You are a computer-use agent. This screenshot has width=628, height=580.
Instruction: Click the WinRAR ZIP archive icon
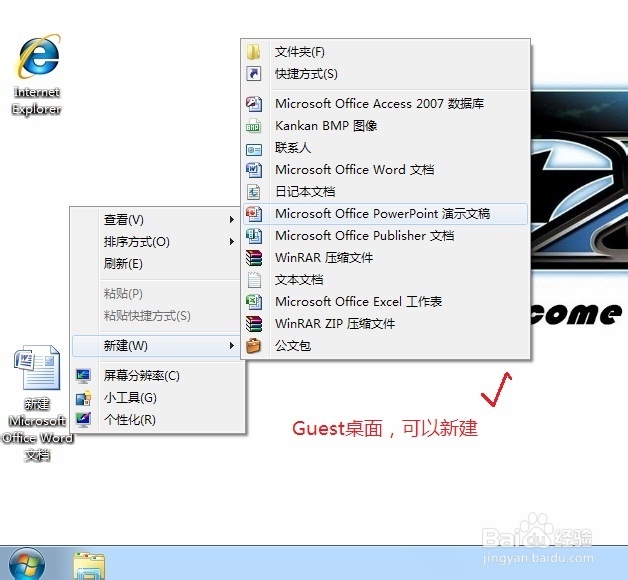[254, 324]
